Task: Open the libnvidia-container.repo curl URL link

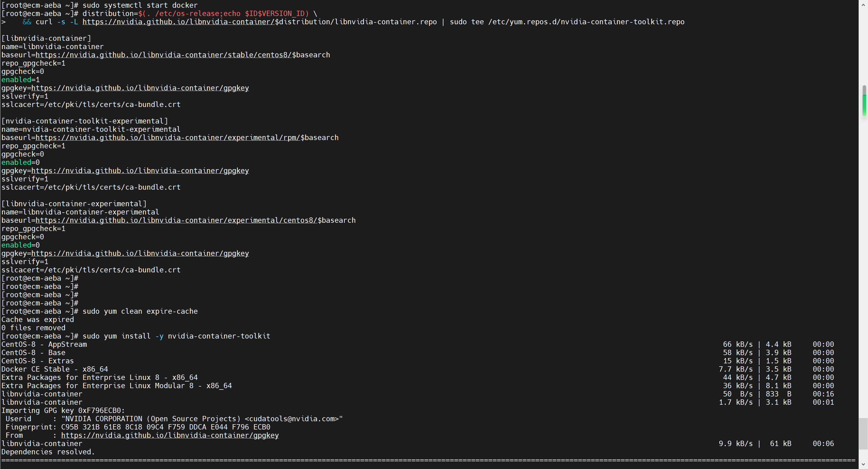Action: (x=179, y=22)
